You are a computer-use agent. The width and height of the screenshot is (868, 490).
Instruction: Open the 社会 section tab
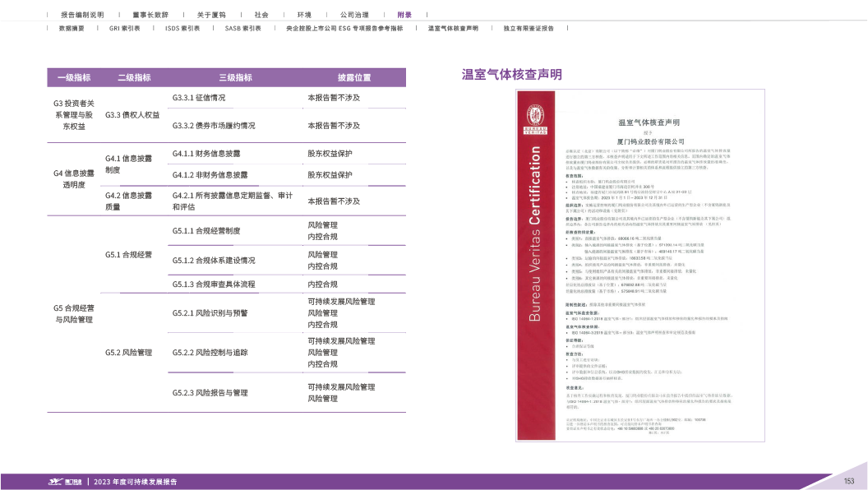tap(261, 15)
